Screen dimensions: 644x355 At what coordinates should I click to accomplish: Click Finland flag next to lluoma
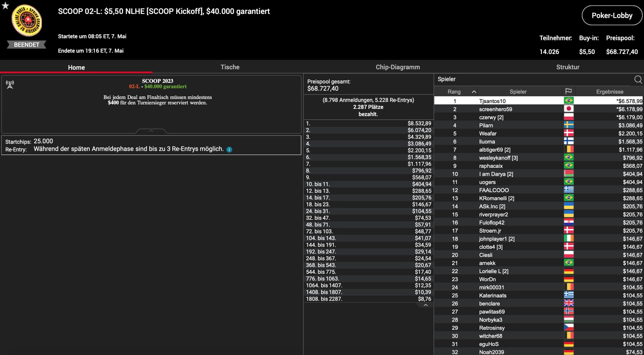tap(569, 141)
